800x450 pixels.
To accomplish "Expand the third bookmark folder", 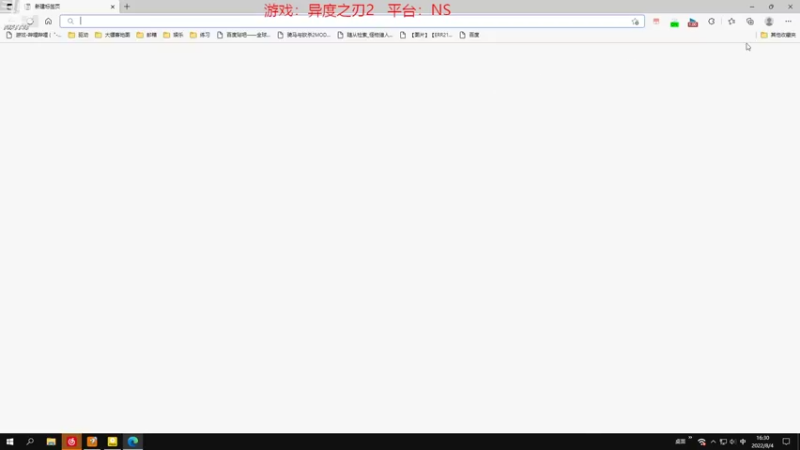I will tap(147, 35).
